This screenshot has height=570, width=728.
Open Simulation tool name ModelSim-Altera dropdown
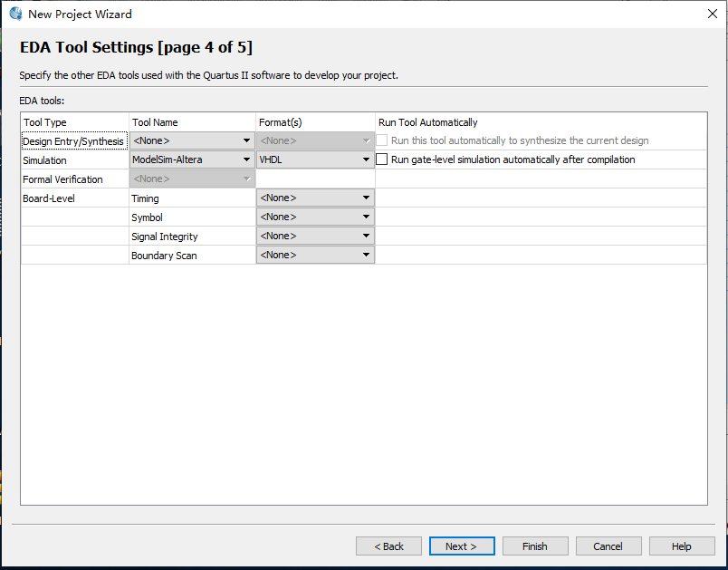click(192, 159)
